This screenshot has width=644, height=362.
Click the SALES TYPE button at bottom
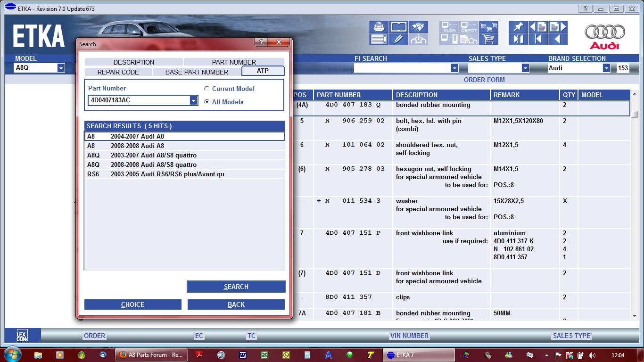click(x=571, y=336)
